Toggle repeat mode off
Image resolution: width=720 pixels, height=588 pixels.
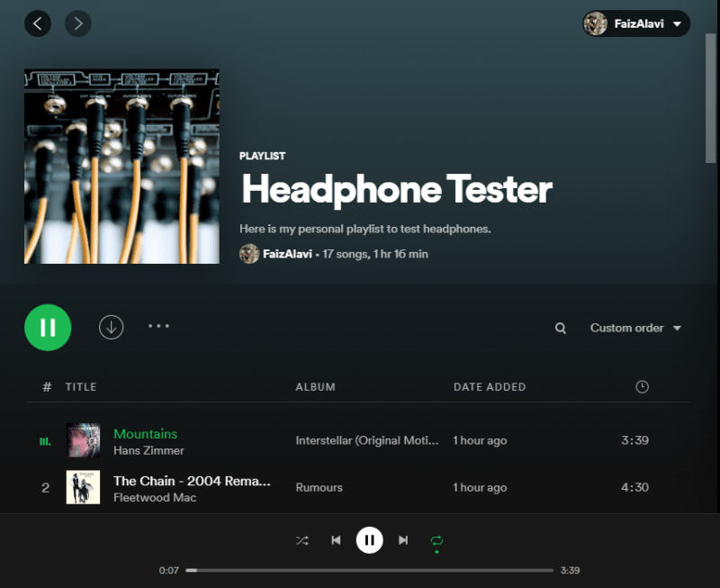click(x=437, y=540)
